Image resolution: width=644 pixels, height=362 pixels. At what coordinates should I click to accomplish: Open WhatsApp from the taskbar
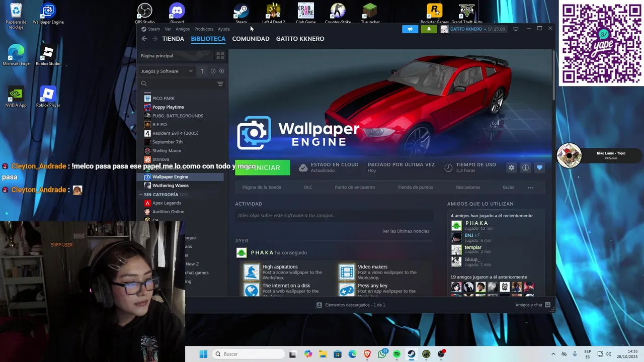point(382,354)
